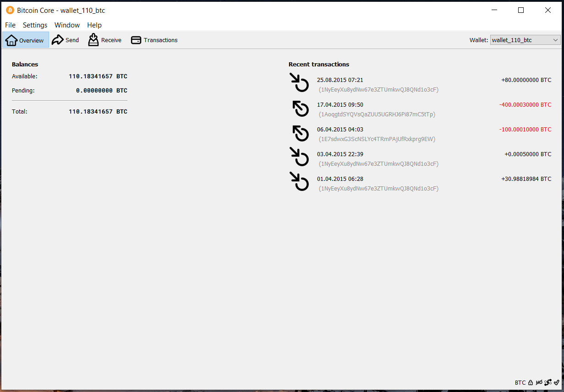This screenshot has height=392, width=564.
Task: Click the incoming icon of 01.04.2015 transaction
Action: (x=300, y=182)
